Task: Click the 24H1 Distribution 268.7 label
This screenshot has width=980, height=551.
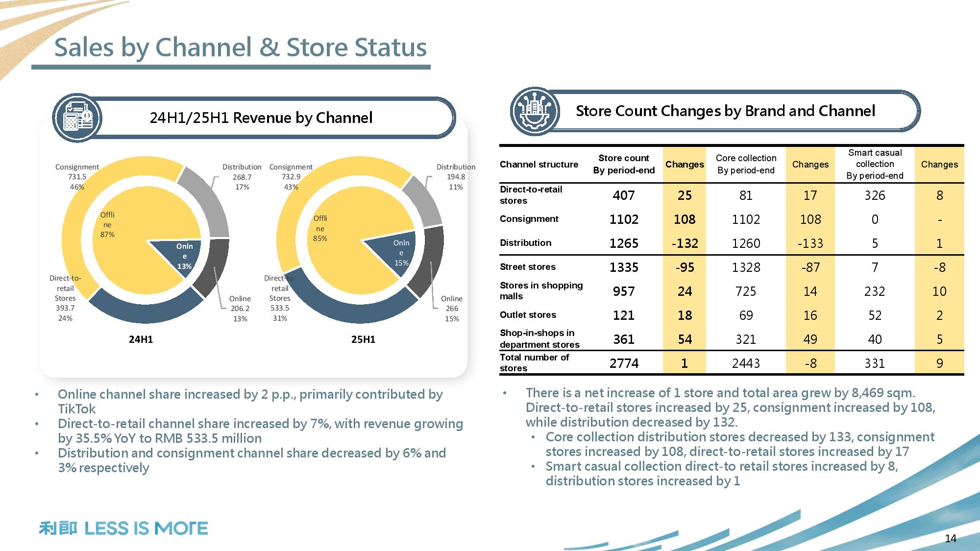Action: click(x=242, y=177)
